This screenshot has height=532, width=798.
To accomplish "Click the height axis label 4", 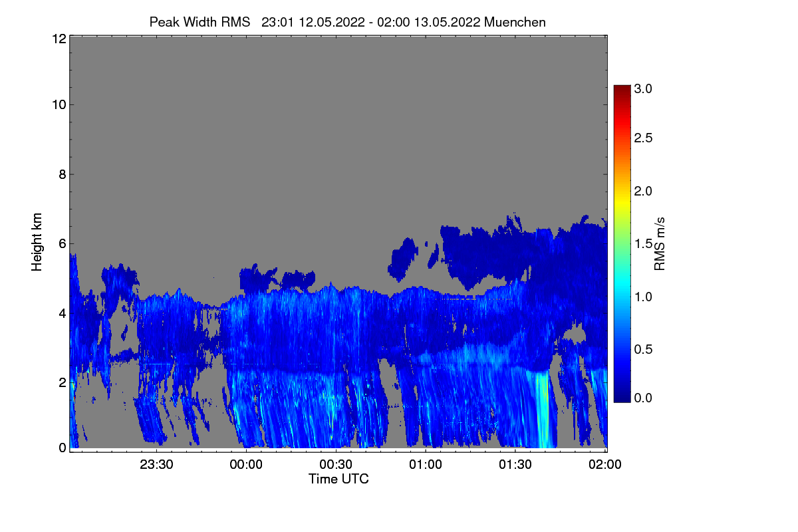I will (62, 313).
